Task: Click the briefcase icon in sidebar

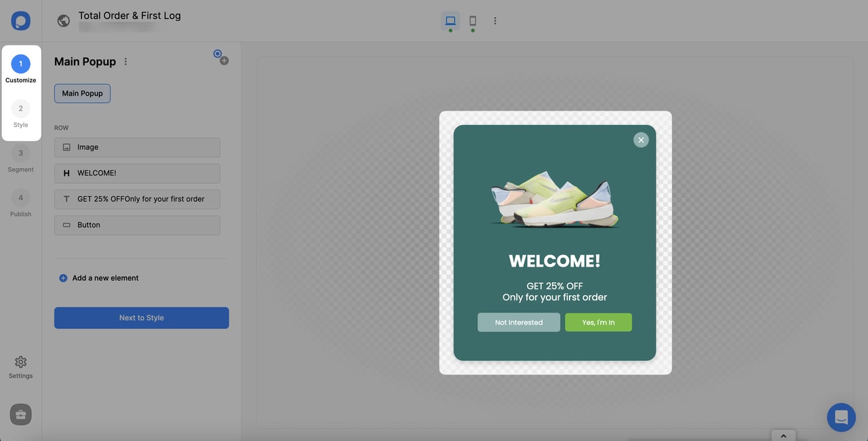Action: (20, 415)
